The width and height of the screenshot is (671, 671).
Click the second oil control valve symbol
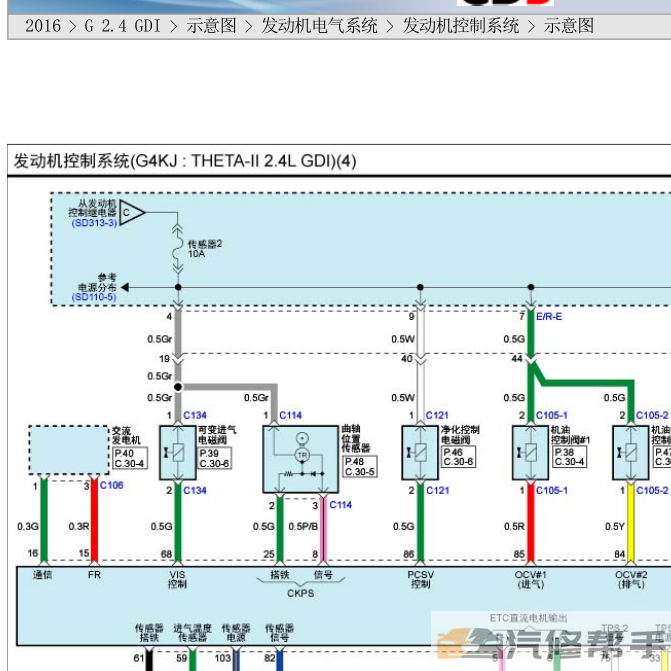631,452
